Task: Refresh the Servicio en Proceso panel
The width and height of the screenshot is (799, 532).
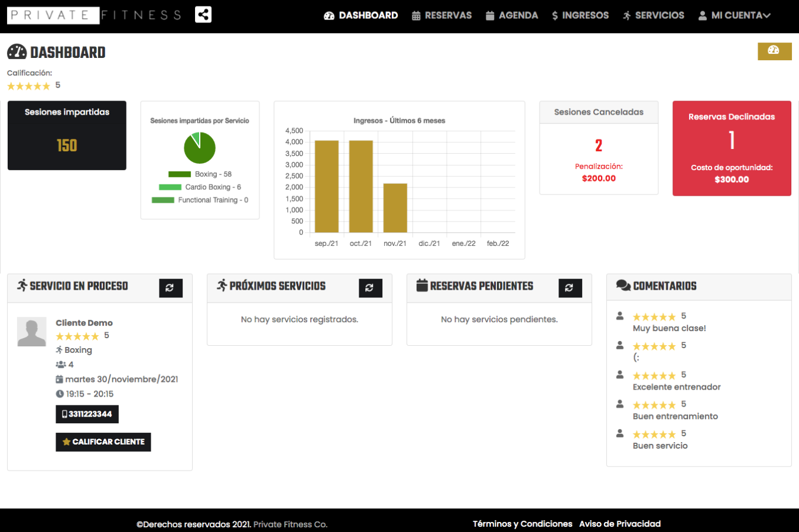Action: click(x=170, y=288)
